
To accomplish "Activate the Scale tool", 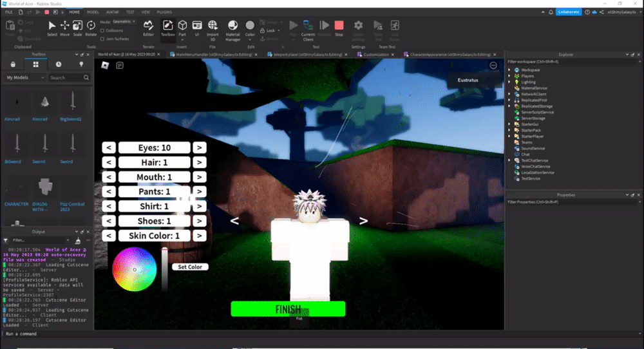I will 78,28.
